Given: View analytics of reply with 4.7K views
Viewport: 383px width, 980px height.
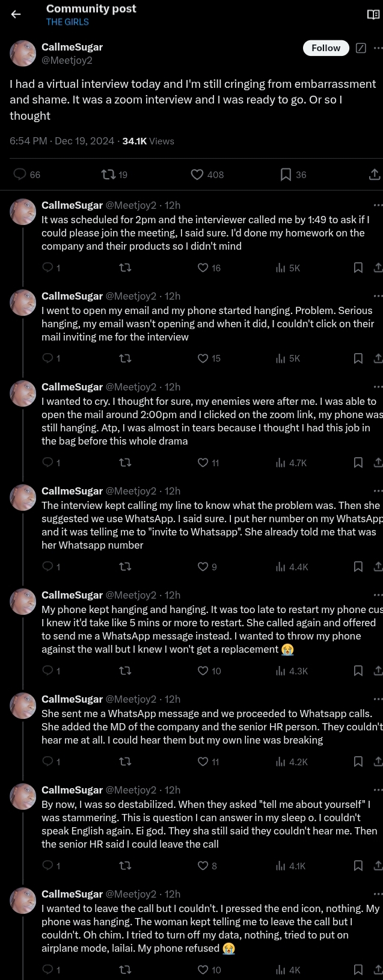Looking at the screenshot, I should click(280, 463).
